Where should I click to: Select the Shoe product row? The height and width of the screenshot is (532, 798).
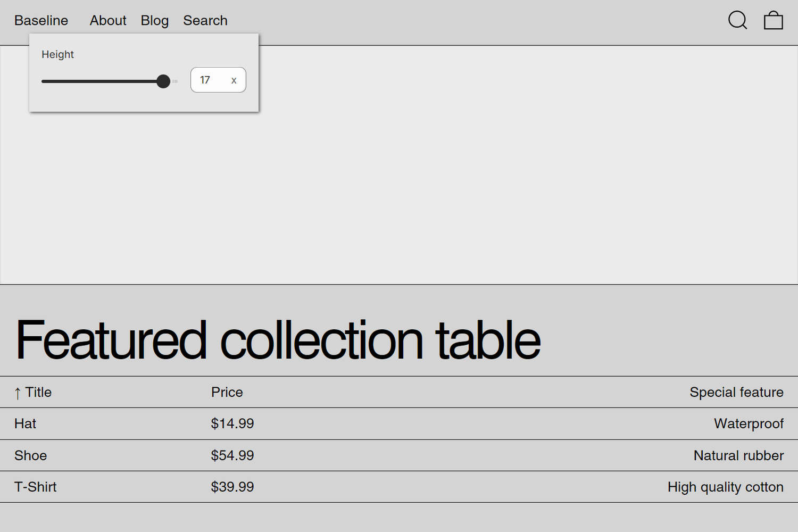30,455
